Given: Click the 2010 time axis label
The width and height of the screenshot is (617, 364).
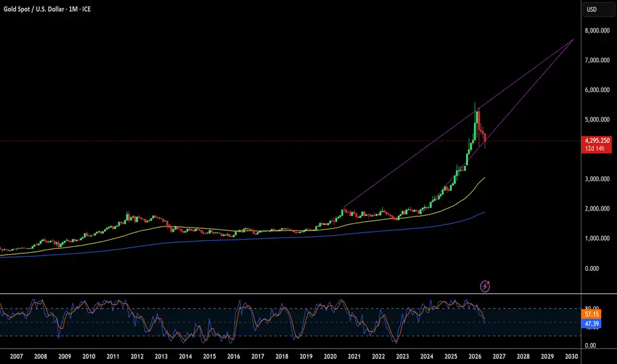Looking at the screenshot, I should tap(89, 356).
